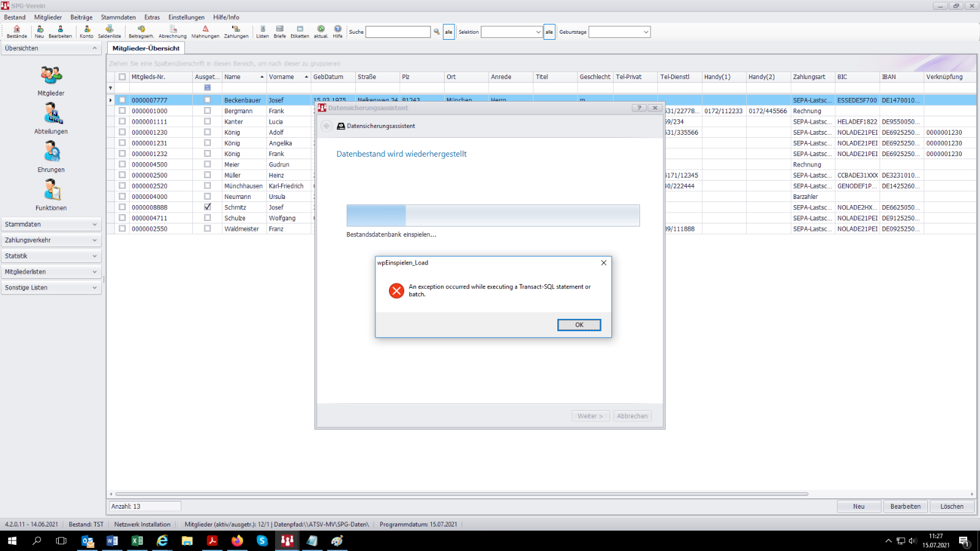Open the Stammdaten menu
The width and height of the screenshot is (980, 551).
pos(118,17)
